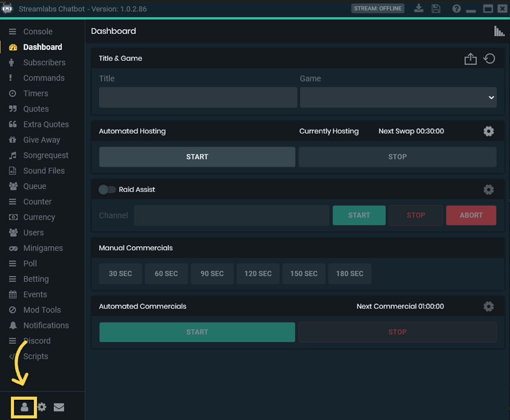Click the Streamlabs Chatbot logo icon
Viewport: 510px width, 420px height.
(7, 9)
